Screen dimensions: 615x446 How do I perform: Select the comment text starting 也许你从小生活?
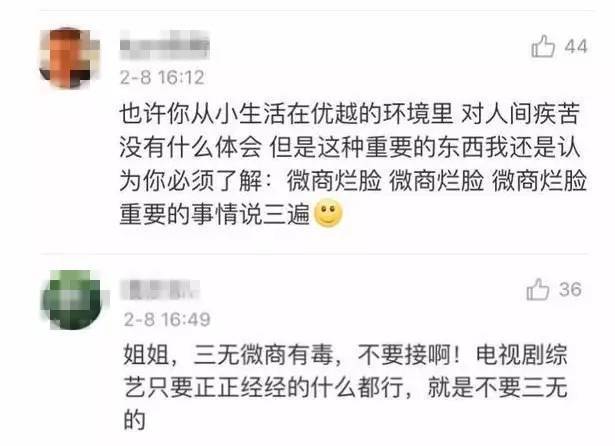coord(353,164)
